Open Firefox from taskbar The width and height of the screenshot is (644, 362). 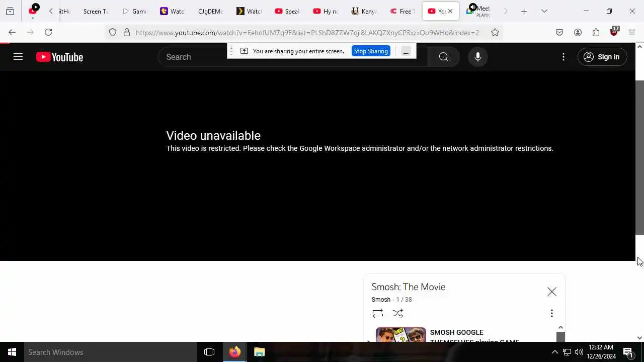pyautogui.click(x=235, y=352)
